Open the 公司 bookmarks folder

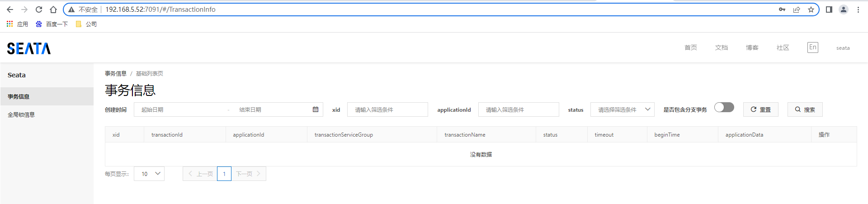[x=86, y=24]
